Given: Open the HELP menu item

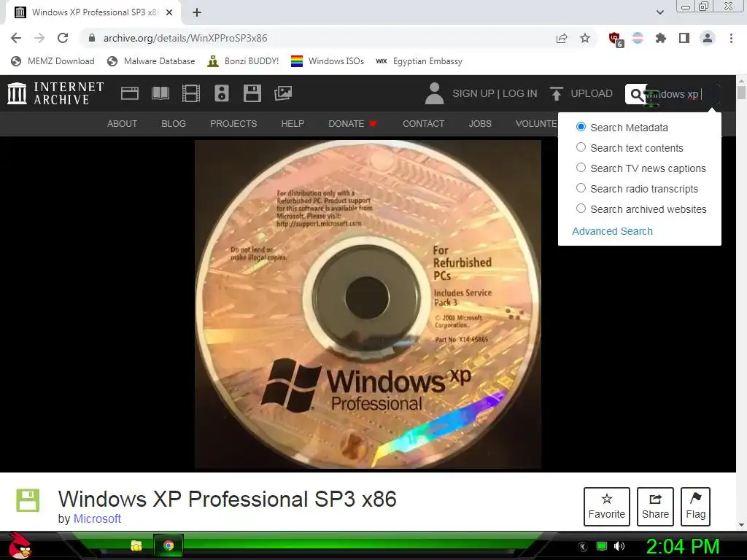Looking at the screenshot, I should click(x=293, y=124).
